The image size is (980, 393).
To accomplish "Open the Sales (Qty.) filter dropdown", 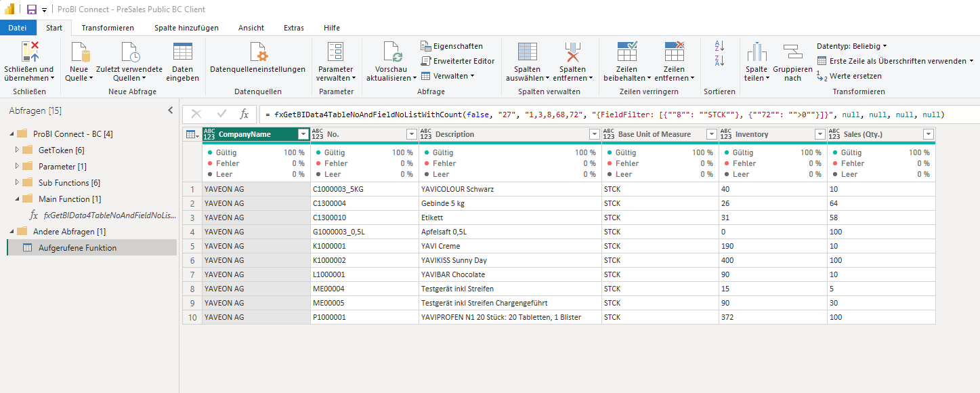I will coord(928,134).
